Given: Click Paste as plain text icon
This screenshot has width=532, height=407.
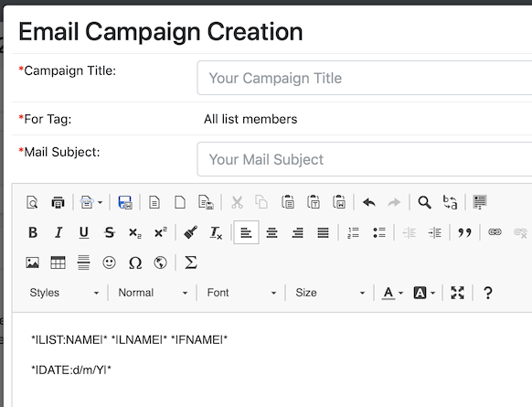Looking at the screenshot, I should 314,202.
